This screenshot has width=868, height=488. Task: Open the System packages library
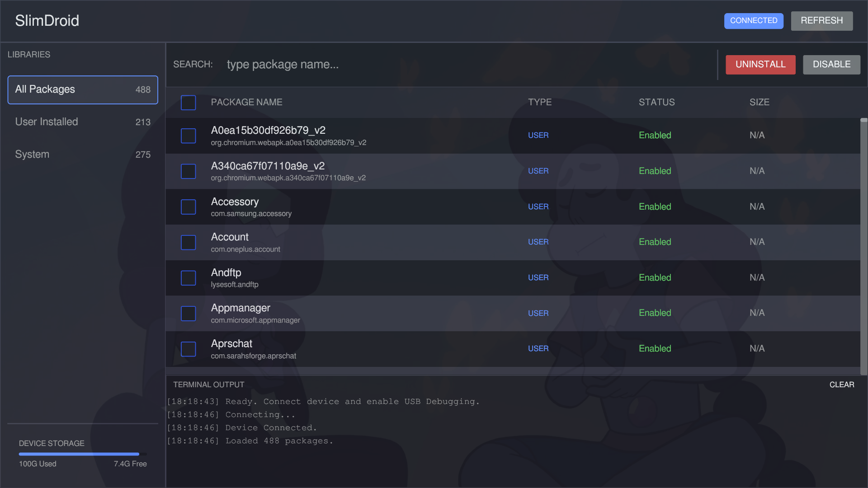click(x=83, y=154)
